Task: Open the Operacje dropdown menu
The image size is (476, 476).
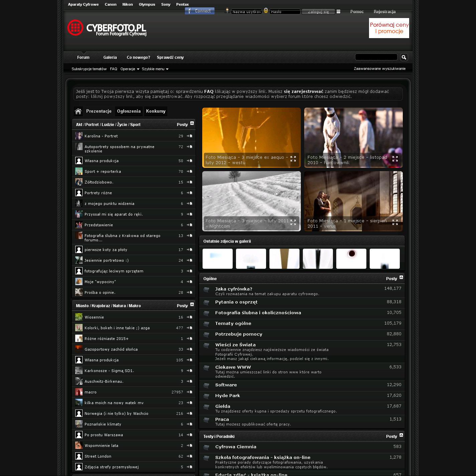Action: pos(130,69)
